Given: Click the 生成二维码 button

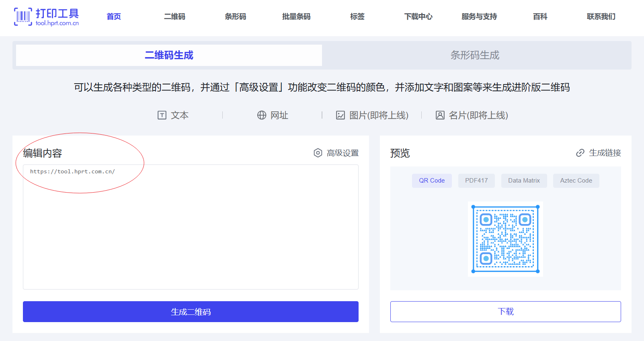Looking at the screenshot, I should (191, 312).
